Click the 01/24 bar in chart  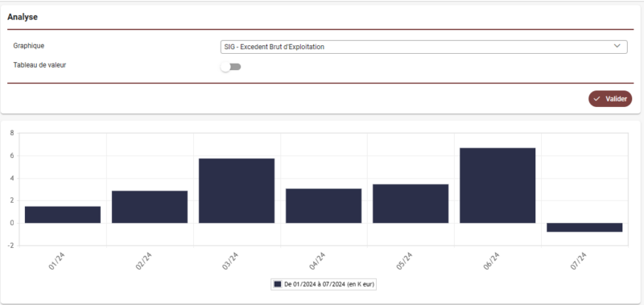(63, 215)
